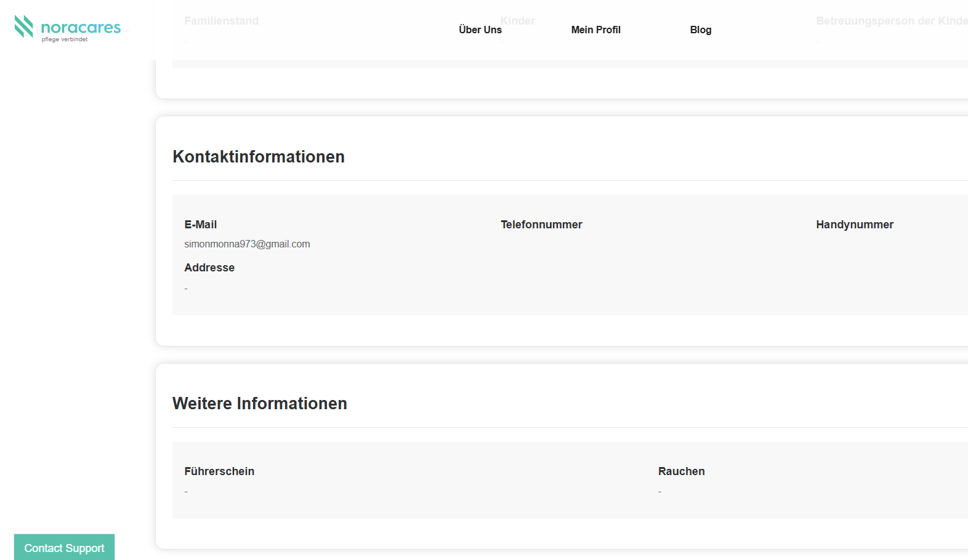Click the Addresse field label
The width and height of the screenshot is (968, 560).
(209, 268)
